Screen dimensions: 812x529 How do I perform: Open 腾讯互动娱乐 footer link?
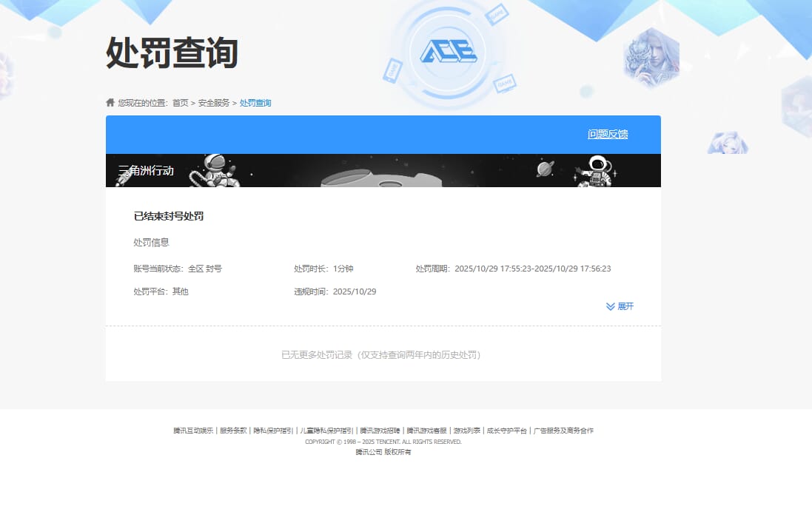[x=193, y=431]
